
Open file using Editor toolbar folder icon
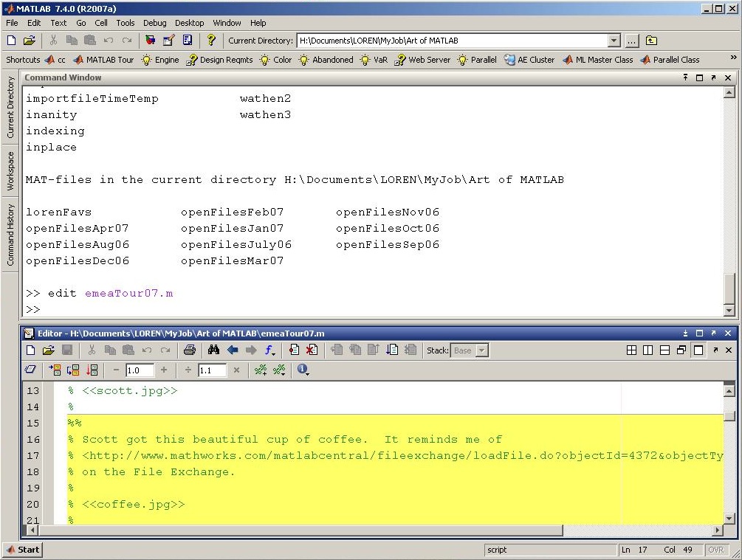pyautogui.click(x=48, y=350)
